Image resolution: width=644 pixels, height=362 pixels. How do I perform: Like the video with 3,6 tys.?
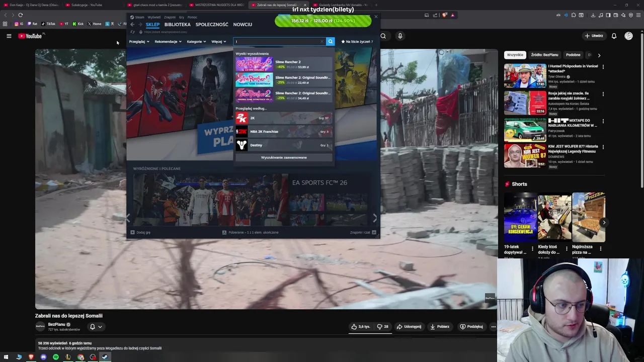point(361,326)
